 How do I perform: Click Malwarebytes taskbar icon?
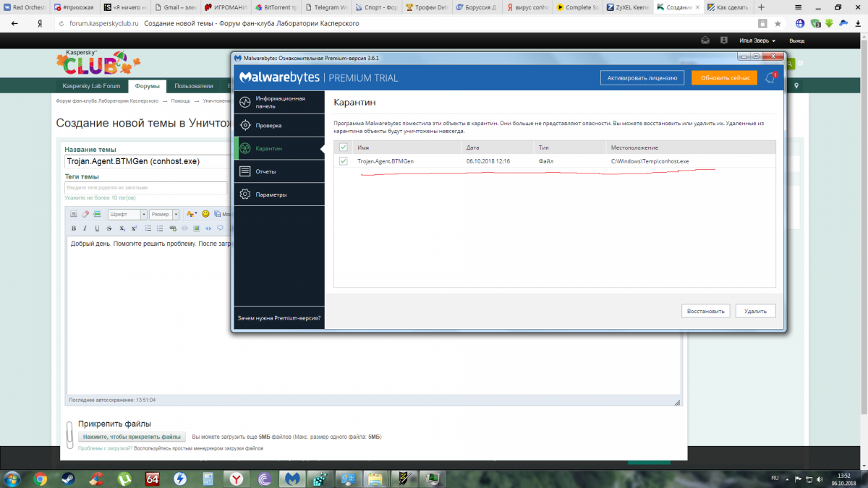pos(292,478)
